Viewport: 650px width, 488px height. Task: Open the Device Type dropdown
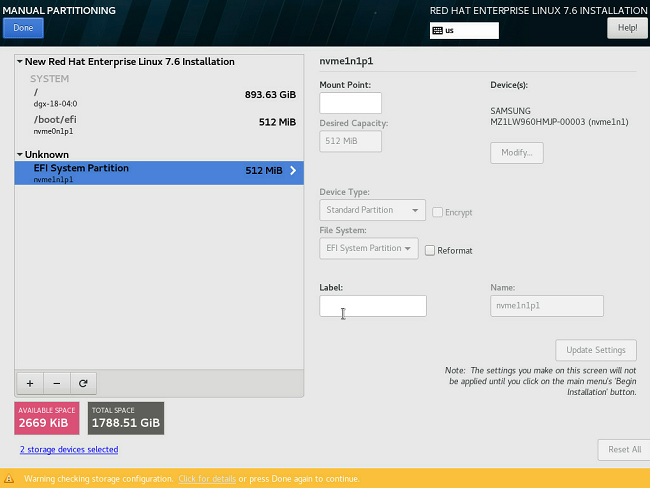[x=372, y=211]
